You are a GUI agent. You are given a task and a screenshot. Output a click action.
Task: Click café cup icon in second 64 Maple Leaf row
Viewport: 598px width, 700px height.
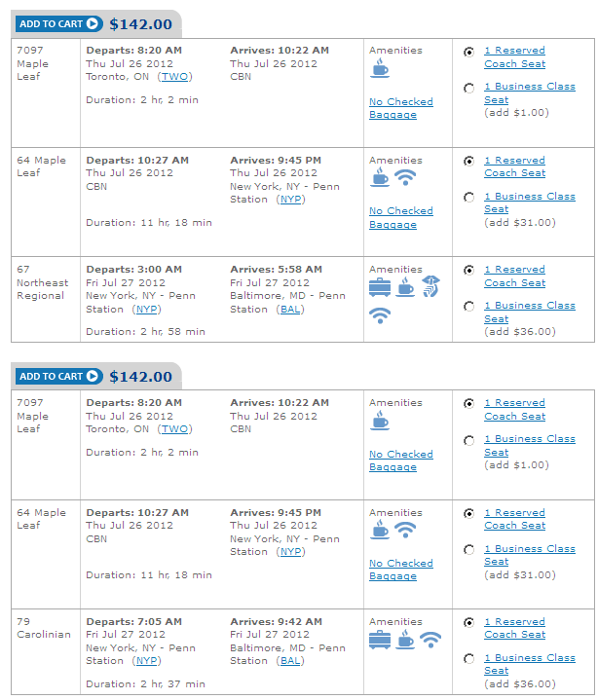380,530
